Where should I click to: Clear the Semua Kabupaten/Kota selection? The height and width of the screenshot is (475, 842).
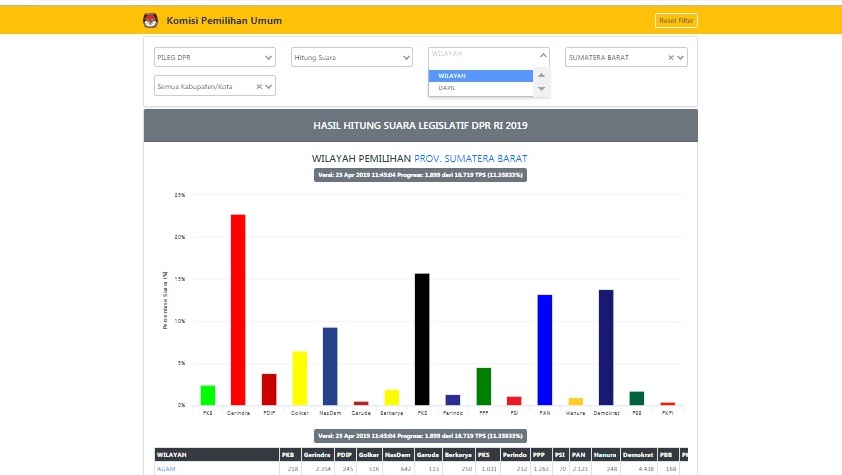click(259, 87)
